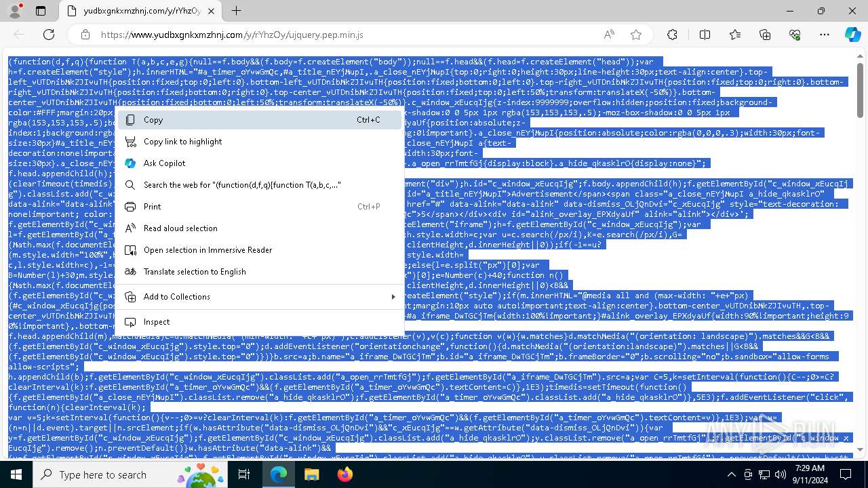View site information lock icon
The image size is (868, 488).
pyautogui.click(x=85, y=35)
